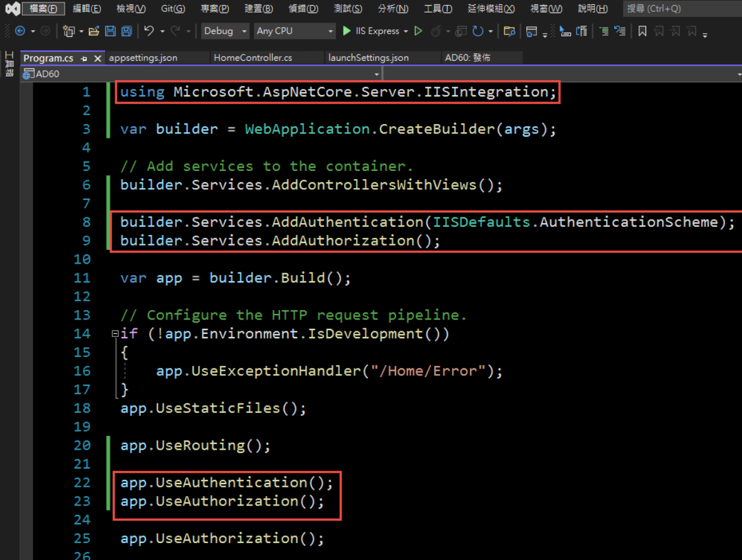Open the 分析(N) menu

pyautogui.click(x=393, y=9)
